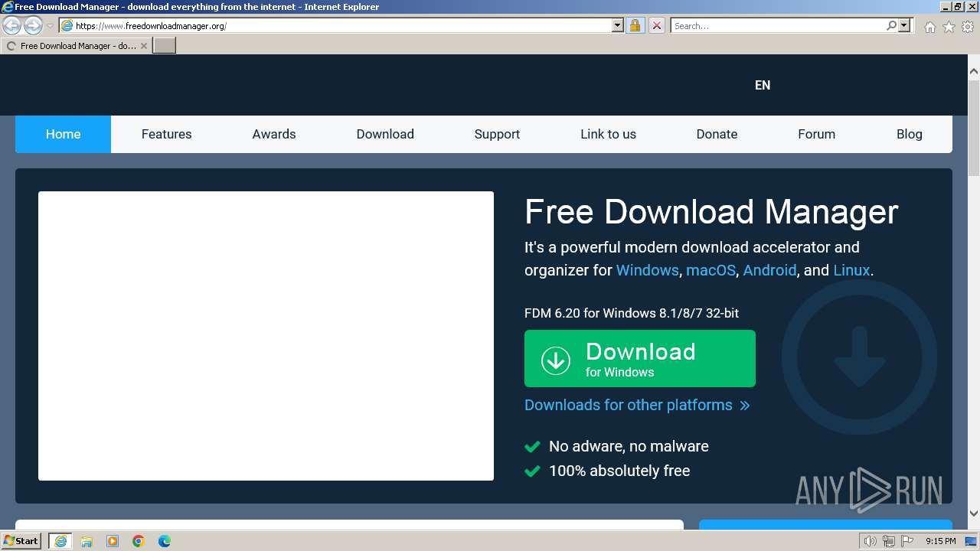Click the network tray icon
Screen dimensions: 980x551
tap(888, 541)
